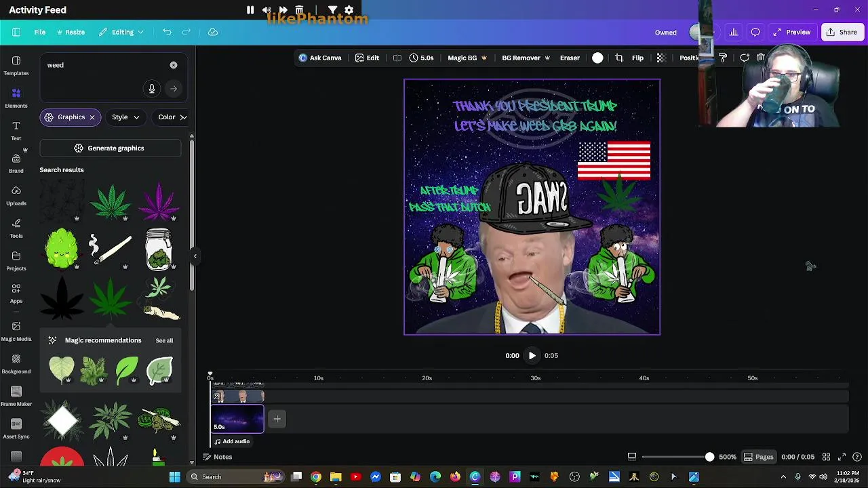Click the Ask Canva button

tap(320, 58)
